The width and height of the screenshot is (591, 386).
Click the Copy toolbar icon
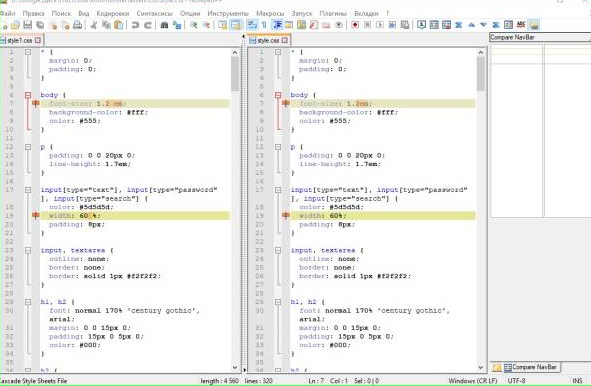click(x=106, y=25)
